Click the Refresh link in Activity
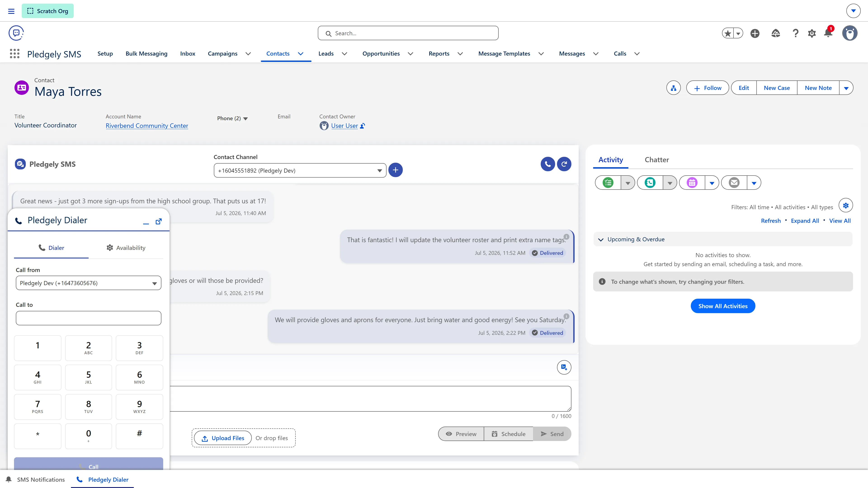This screenshot has height=488, width=868. point(771,221)
